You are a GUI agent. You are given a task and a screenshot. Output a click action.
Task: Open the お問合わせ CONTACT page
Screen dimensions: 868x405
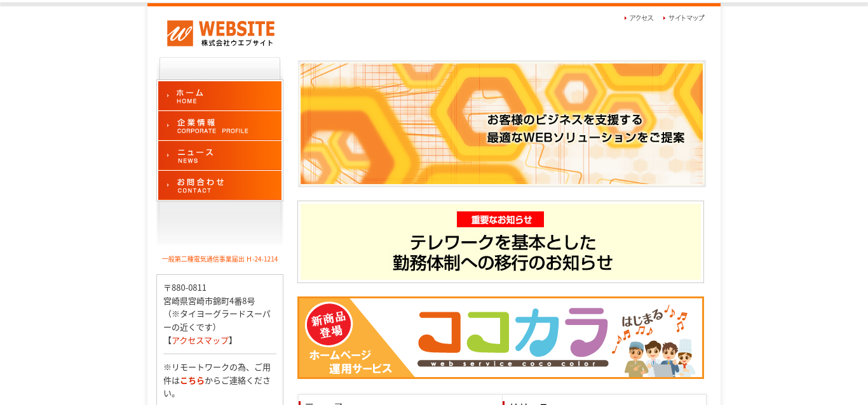pyautogui.click(x=219, y=185)
